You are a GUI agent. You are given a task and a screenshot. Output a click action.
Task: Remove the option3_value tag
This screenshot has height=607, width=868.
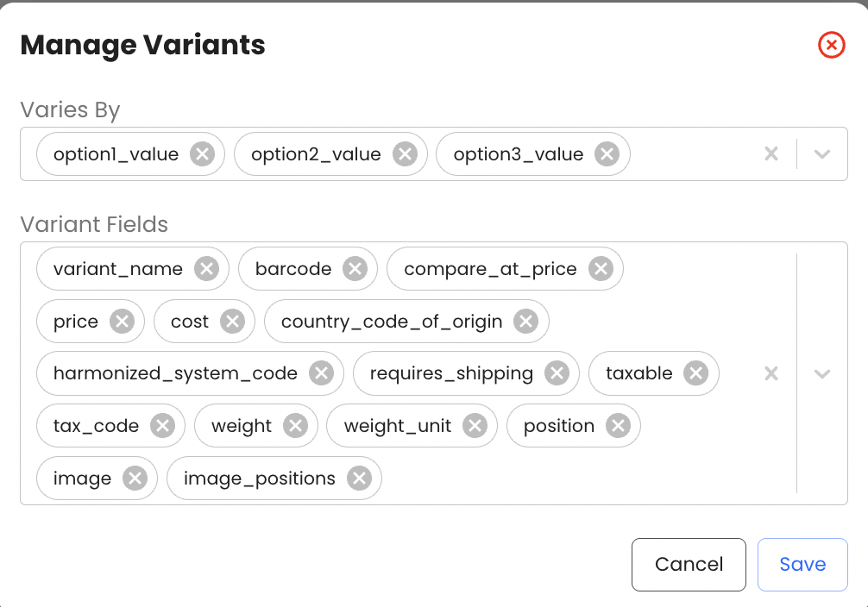(x=607, y=154)
